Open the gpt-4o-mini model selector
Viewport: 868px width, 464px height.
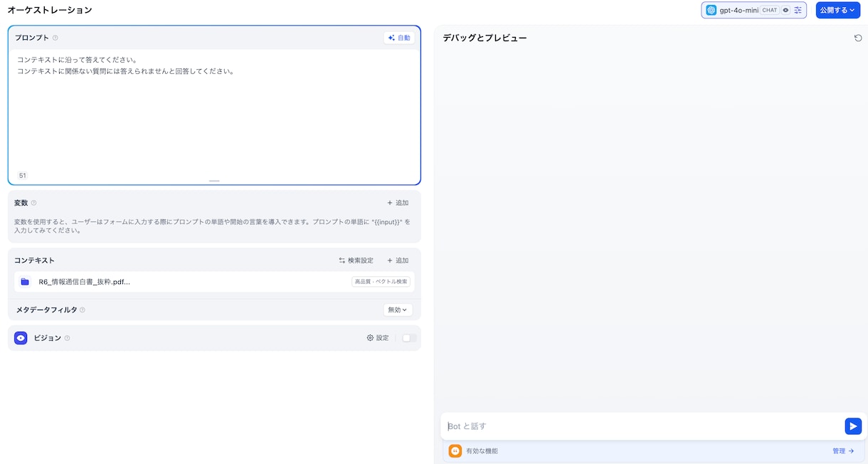[x=754, y=10]
